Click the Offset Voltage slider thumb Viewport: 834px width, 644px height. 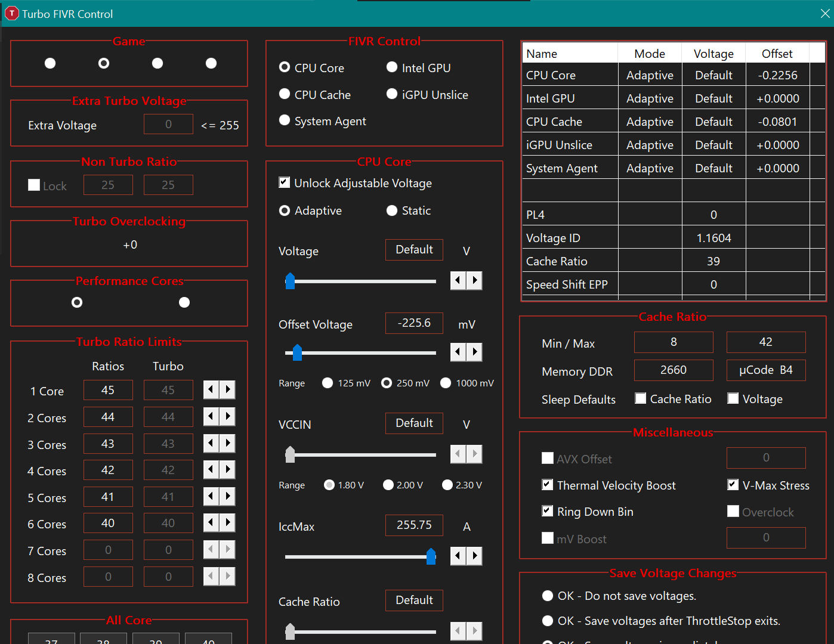click(x=297, y=352)
